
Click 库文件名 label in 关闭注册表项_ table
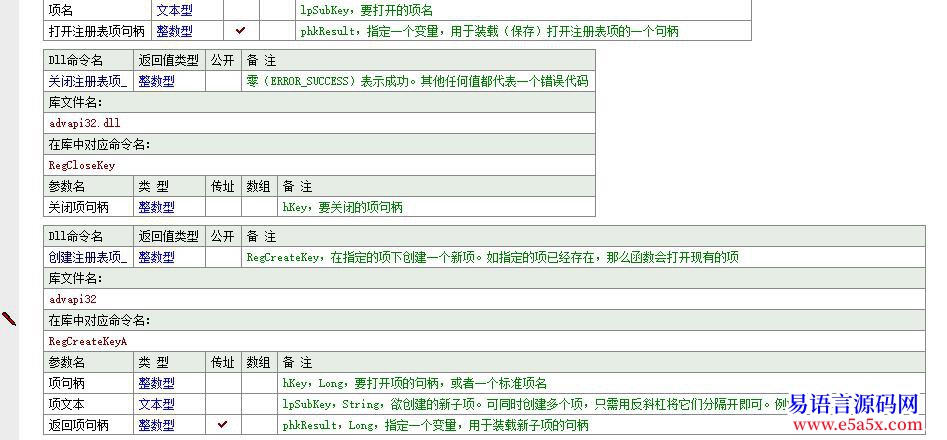[75, 102]
